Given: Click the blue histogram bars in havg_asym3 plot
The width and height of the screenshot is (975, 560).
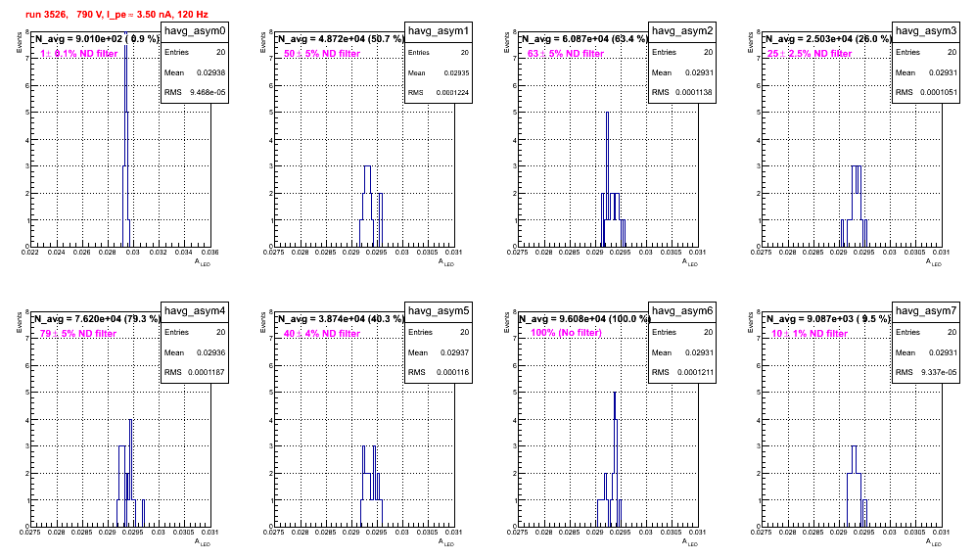Looking at the screenshot, I should (855, 209).
